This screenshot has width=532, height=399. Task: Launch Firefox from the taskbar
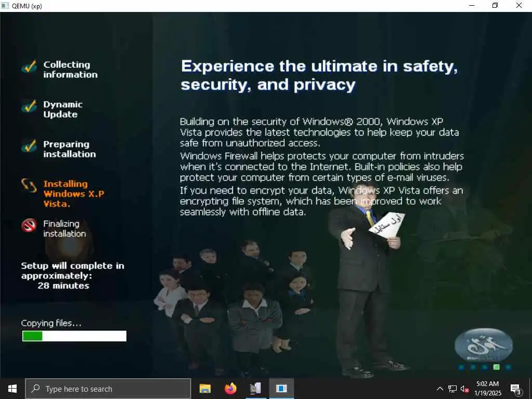(x=230, y=389)
